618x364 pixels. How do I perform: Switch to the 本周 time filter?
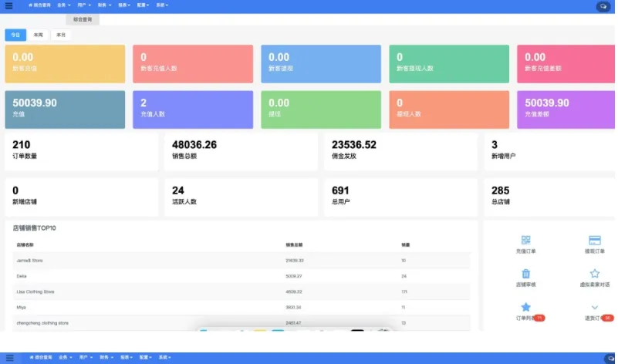click(38, 35)
